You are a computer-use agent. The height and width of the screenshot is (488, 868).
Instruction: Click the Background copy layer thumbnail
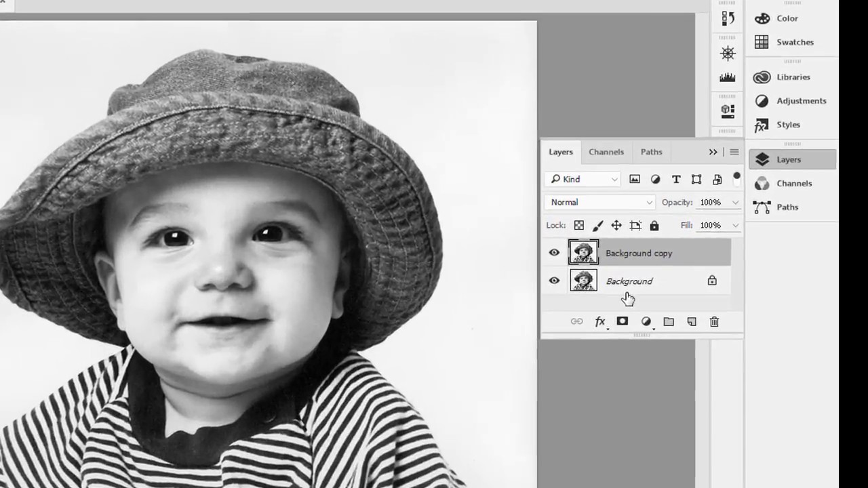click(583, 253)
